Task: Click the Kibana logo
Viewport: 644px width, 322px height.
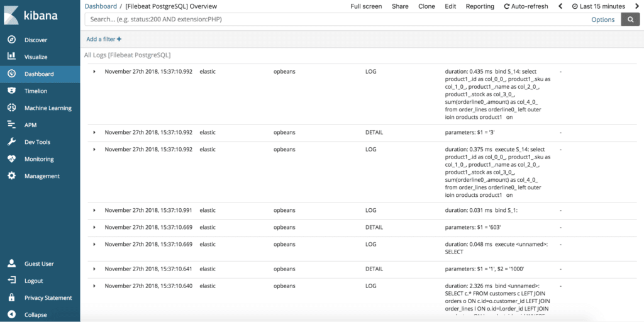Action: coord(31,16)
